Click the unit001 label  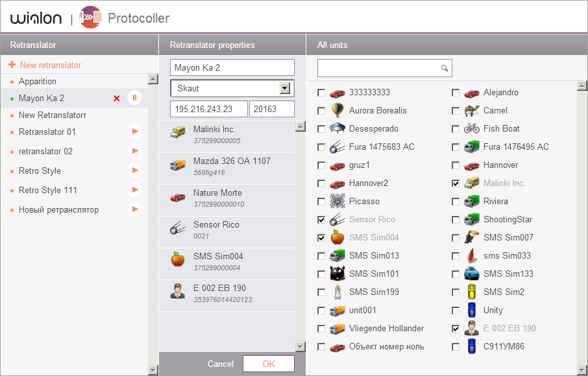363,310
